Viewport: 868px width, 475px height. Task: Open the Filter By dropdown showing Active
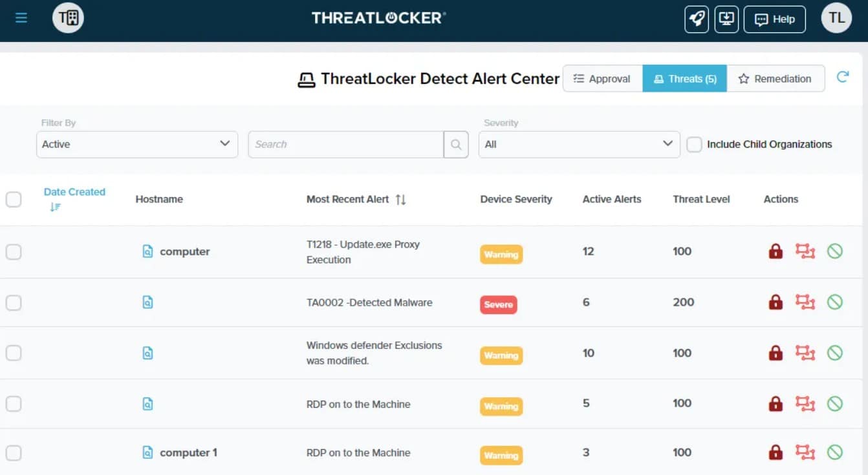click(x=136, y=144)
